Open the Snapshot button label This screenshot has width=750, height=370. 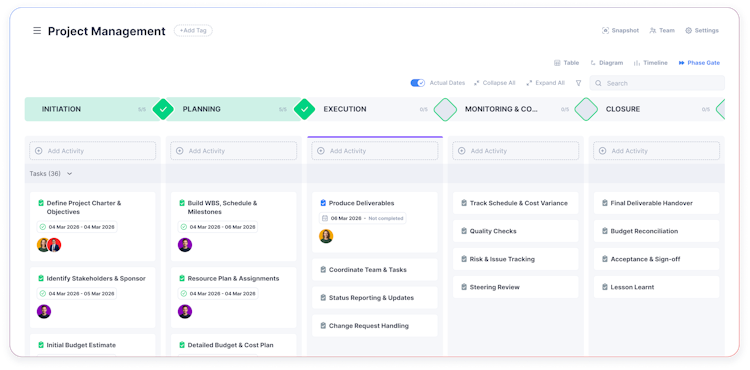tap(625, 31)
